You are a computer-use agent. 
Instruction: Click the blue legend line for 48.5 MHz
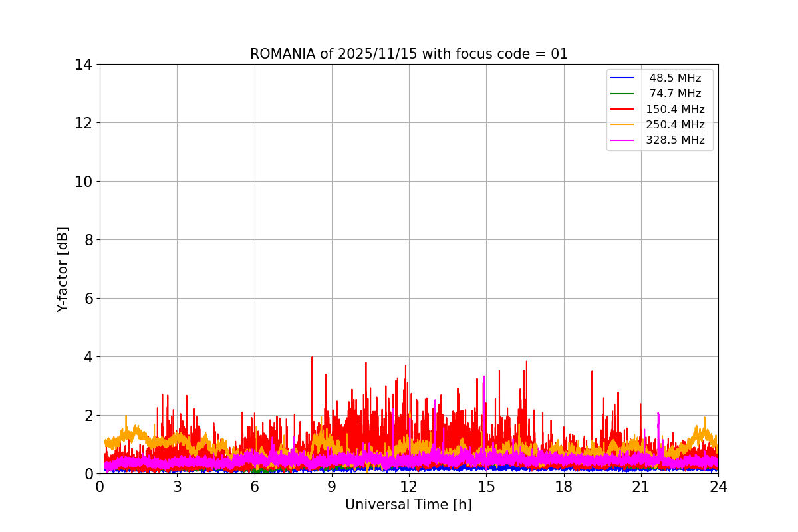[622, 78]
